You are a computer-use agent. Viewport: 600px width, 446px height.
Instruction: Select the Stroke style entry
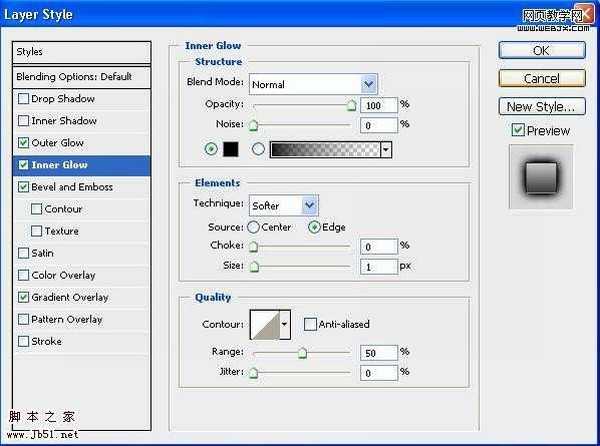pyautogui.click(x=47, y=341)
